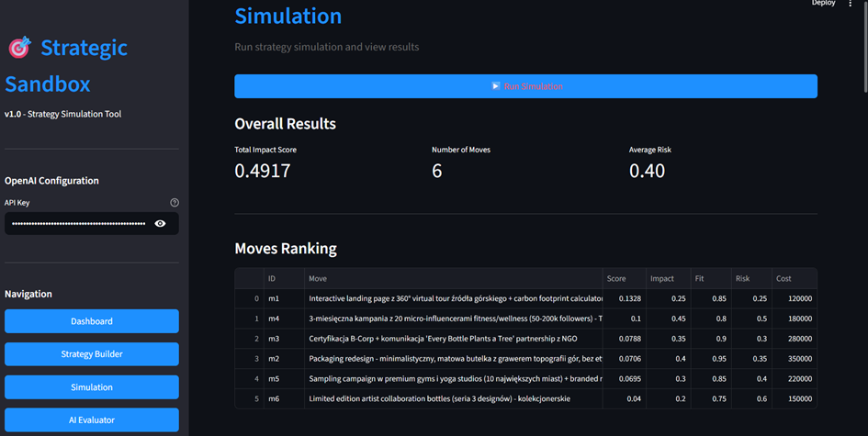This screenshot has width=868, height=436.
Task: Click the '3-miesięczna kampania' move cell
Action: pos(454,319)
